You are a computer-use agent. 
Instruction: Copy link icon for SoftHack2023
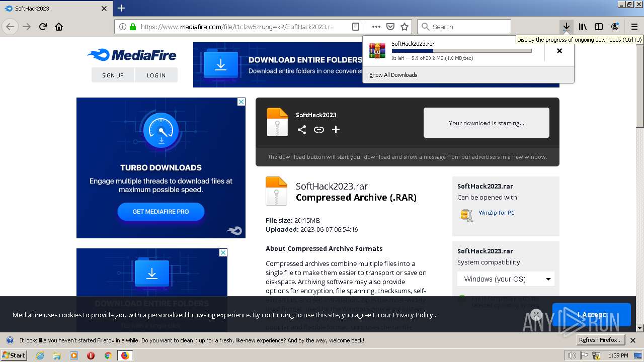coord(319,130)
